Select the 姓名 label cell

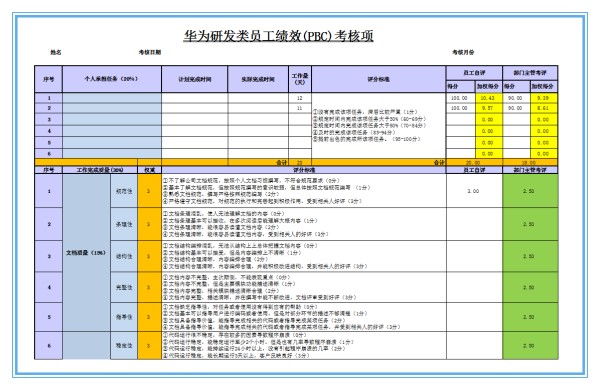pos(56,52)
